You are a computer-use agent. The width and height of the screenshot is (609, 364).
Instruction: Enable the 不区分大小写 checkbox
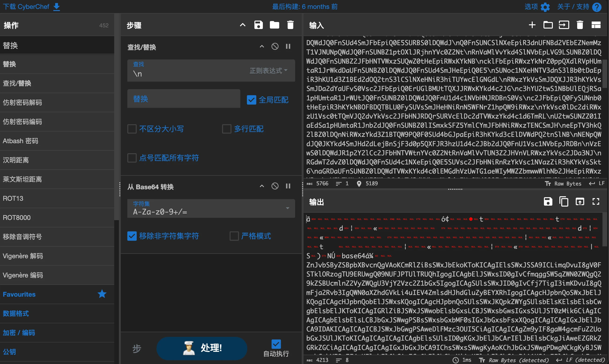[x=132, y=129]
